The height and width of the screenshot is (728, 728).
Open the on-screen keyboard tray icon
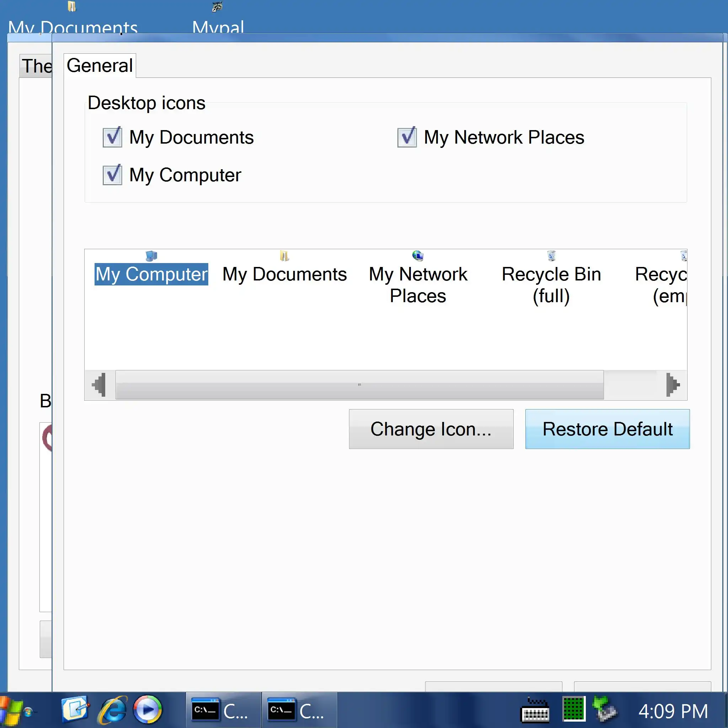pyautogui.click(x=534, y=711)
